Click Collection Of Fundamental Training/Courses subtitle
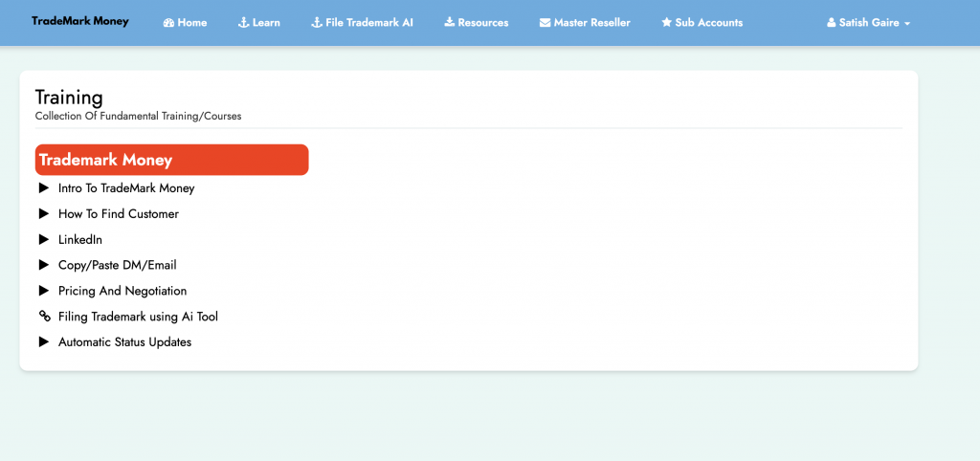 click(x=138, y=116)
